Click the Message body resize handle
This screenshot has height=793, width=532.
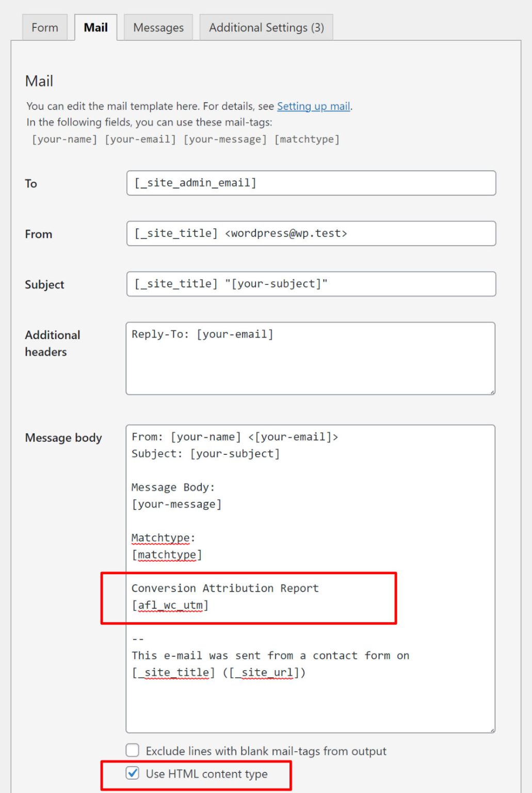pyautogui.click(x=492, y=729)
